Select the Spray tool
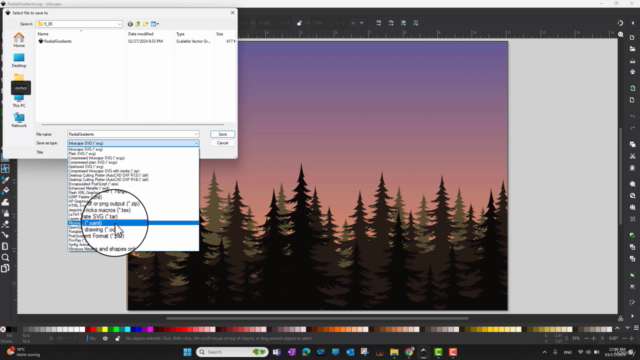The height and width of the screenshot is (360, 640). click(x=5, y=213)
